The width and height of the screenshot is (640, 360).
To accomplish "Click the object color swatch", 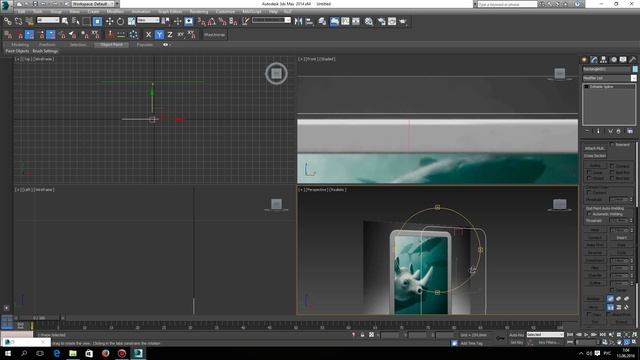I will [635, 69].
